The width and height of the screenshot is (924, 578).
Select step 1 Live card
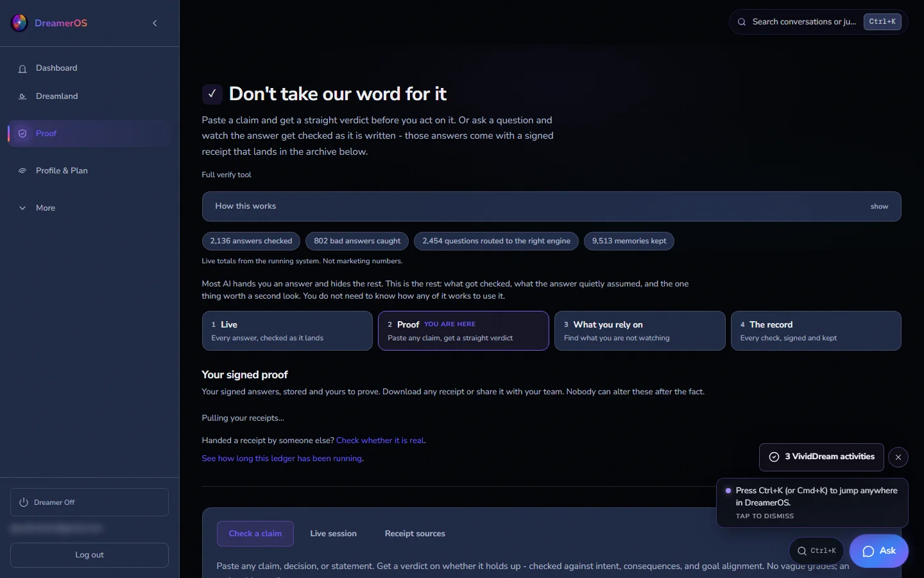[x=287, y=331]
